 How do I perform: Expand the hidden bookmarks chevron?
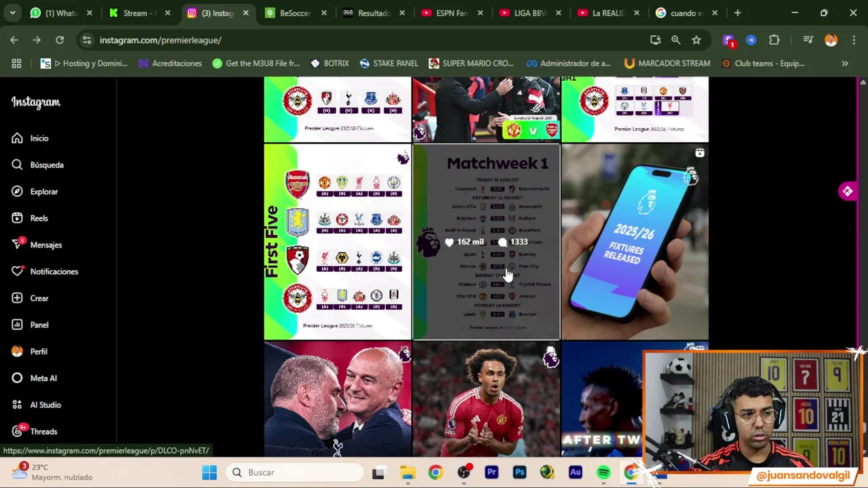pyautogui.click(x=845, y=63)
